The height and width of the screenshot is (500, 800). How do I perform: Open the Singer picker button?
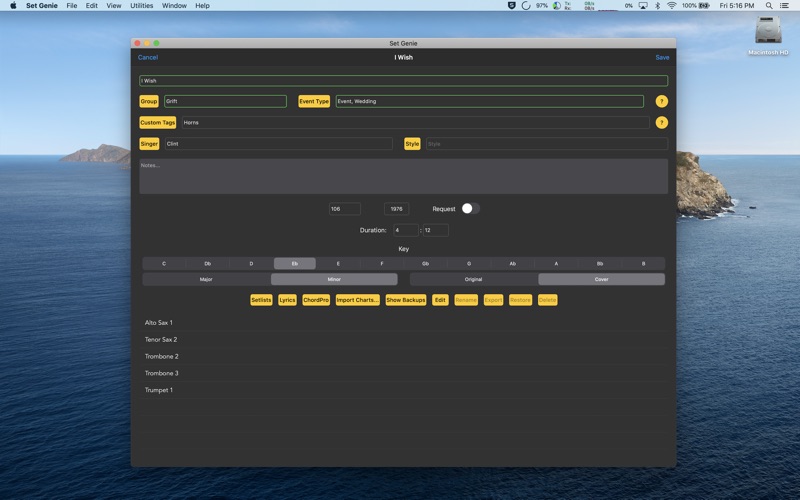tap(149, 144)
